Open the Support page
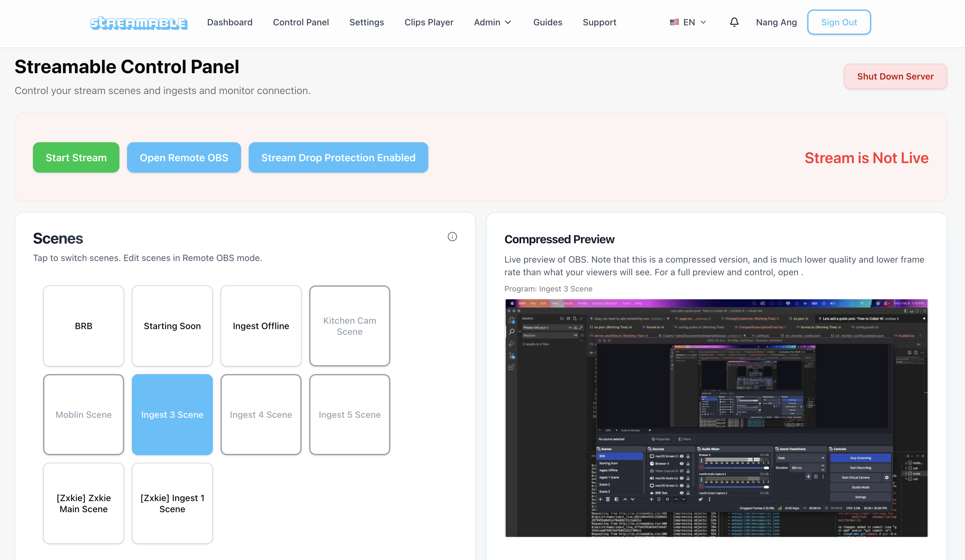965x560 pixels. point(599,22)
